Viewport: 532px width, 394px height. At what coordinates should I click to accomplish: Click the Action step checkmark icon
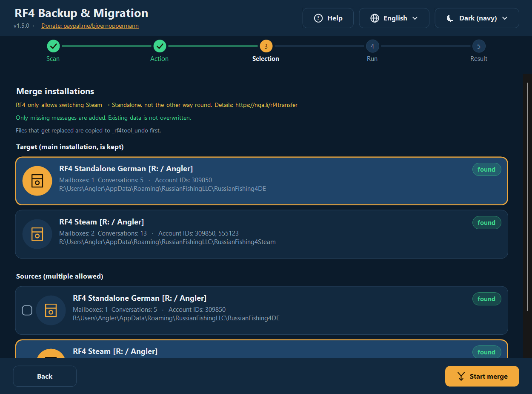160,46
